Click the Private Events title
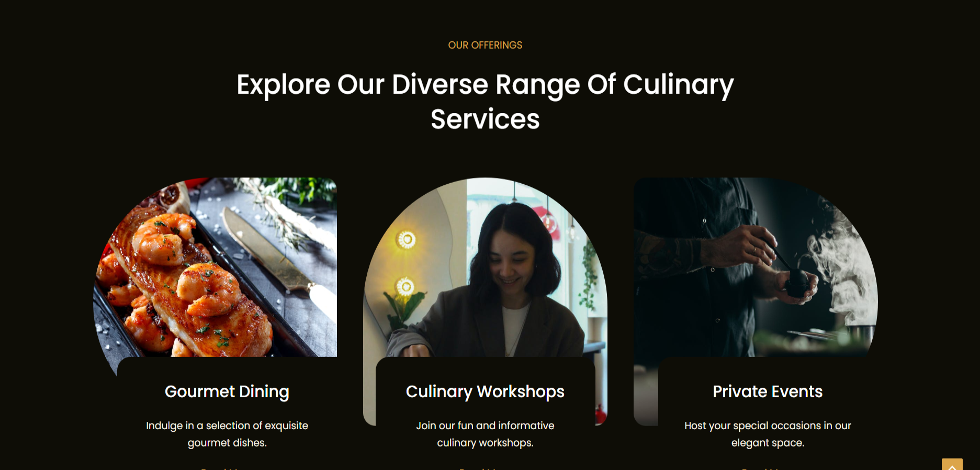The width and height of the screenshot is (980, 470). [768, 391]
